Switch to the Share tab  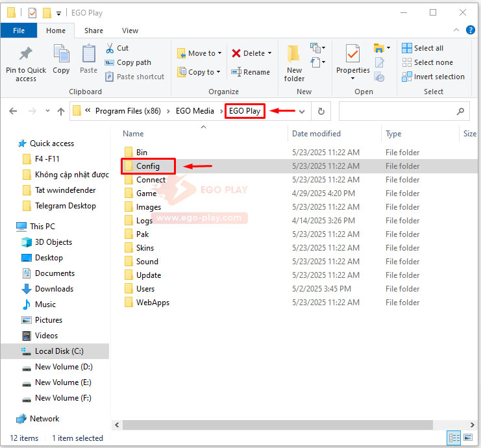pyautogui.click(x=93, y=31)
